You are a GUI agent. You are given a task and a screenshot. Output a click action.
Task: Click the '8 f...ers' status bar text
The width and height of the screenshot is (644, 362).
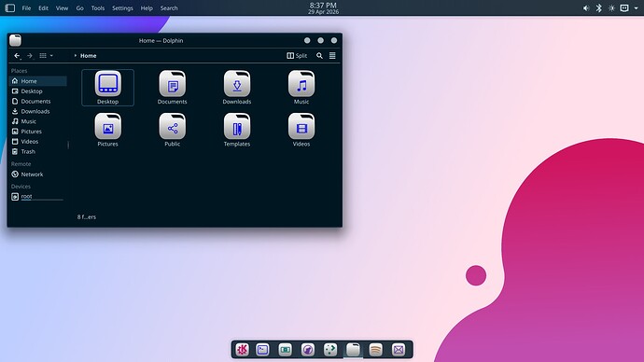pyautogui.click(x=87, y=217)
